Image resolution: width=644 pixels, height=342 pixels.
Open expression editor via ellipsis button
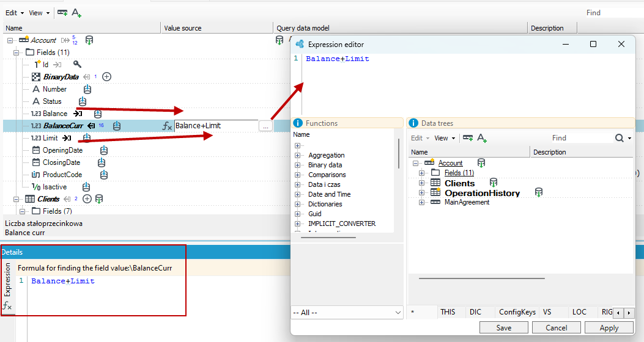click(265, 126)
